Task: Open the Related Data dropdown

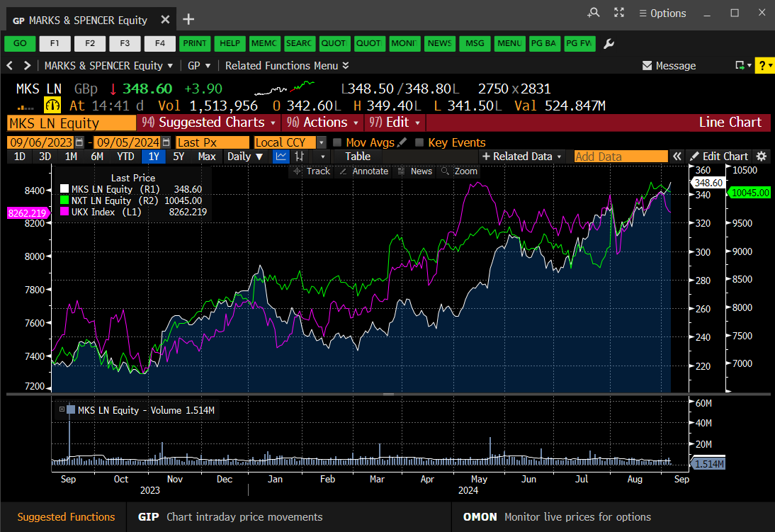Action: (x=522, y=156)
